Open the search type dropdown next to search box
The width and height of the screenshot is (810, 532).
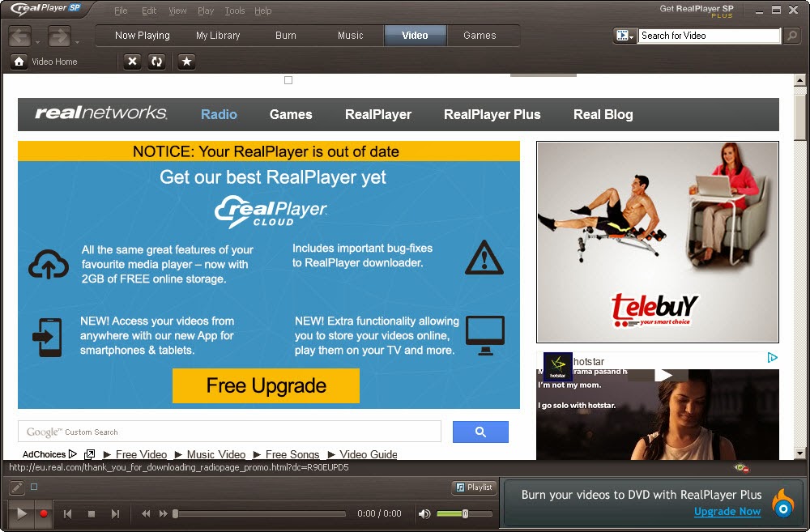625,36
